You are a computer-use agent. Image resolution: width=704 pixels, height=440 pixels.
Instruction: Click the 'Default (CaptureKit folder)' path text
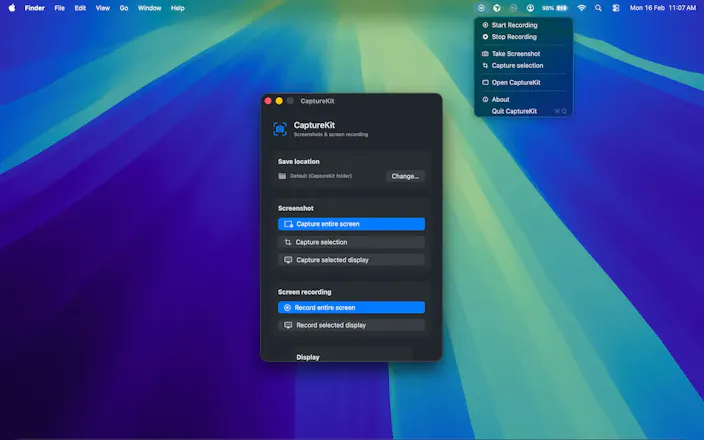click(x=321, y=176)
